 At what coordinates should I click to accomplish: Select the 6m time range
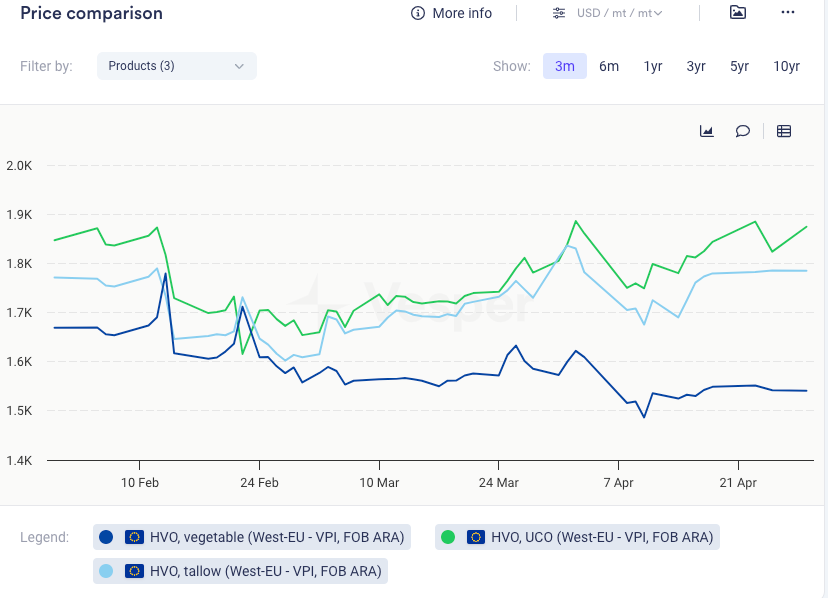pyautogui.click(x=609, y=66)
